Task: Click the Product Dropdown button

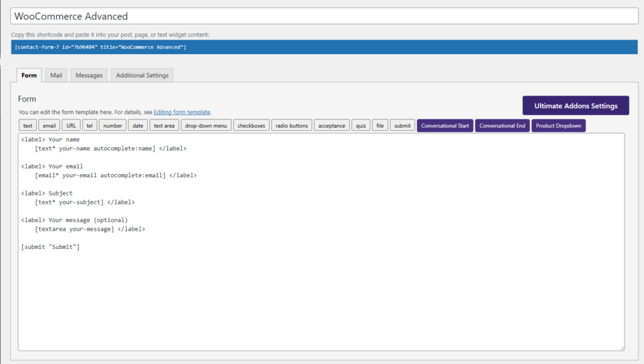Action: [x=558, y=126]
